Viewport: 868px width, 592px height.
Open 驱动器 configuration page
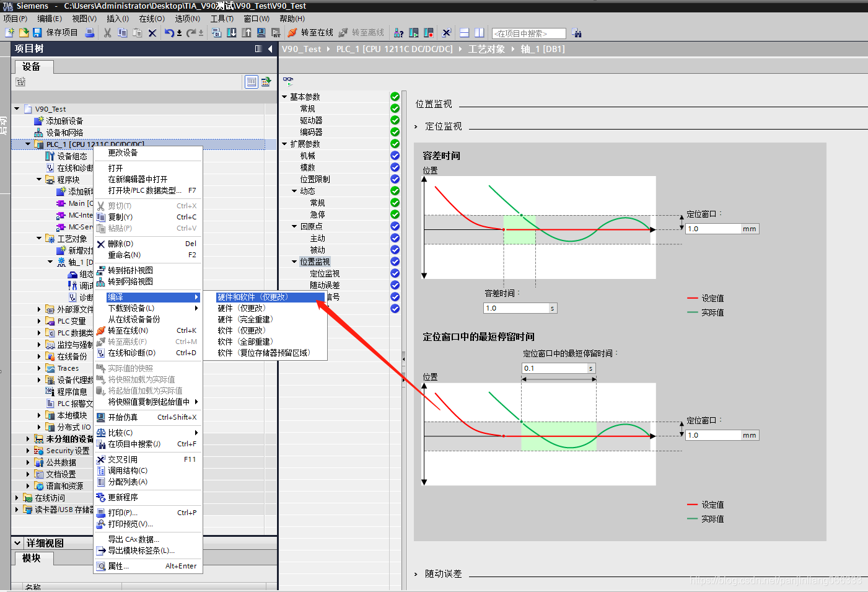(311, 120)
